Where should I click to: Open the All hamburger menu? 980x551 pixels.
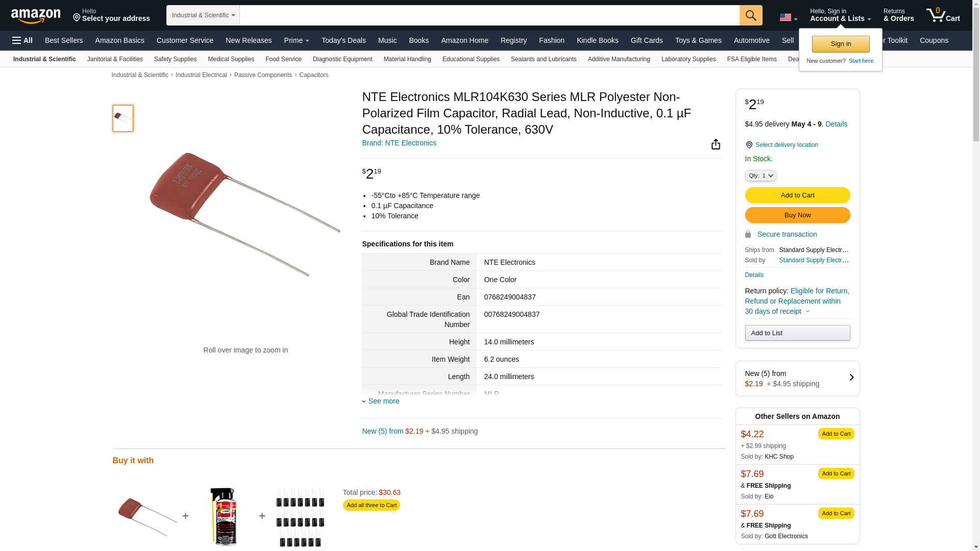pos(22,40)
